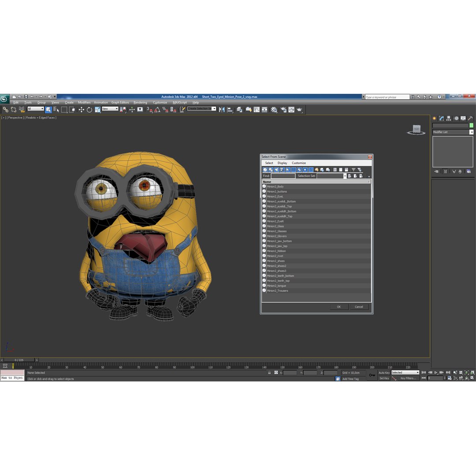Viewport: 476px width, 476px height.
Task: Toggle Display Helpers filter in dialog
Action: [288, 170]
